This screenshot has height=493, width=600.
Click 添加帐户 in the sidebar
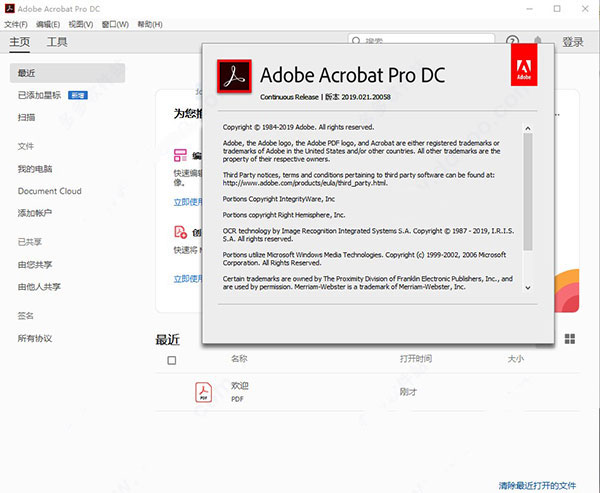pos(35,213)
